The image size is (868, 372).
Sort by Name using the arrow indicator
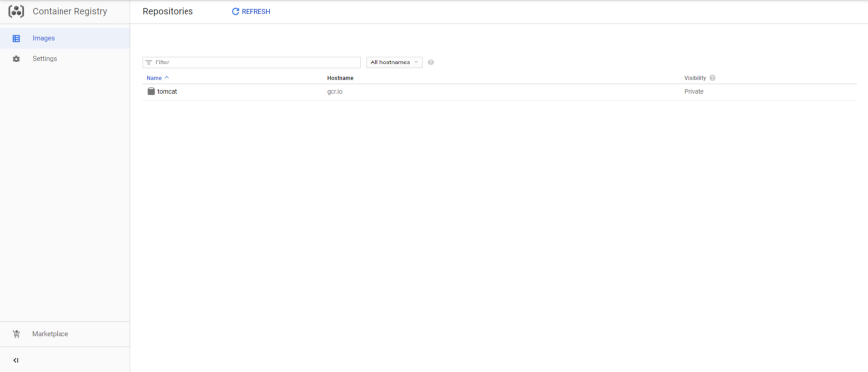[167, 78]
